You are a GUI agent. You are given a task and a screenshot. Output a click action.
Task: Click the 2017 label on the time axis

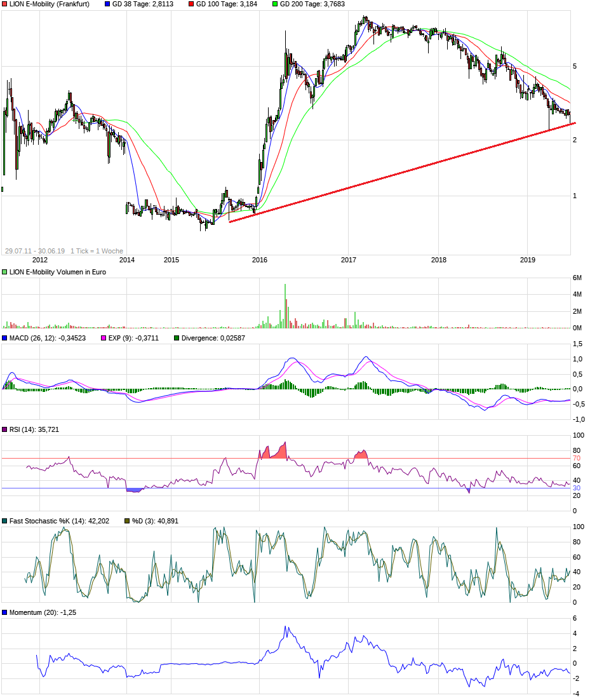(349, 260)
